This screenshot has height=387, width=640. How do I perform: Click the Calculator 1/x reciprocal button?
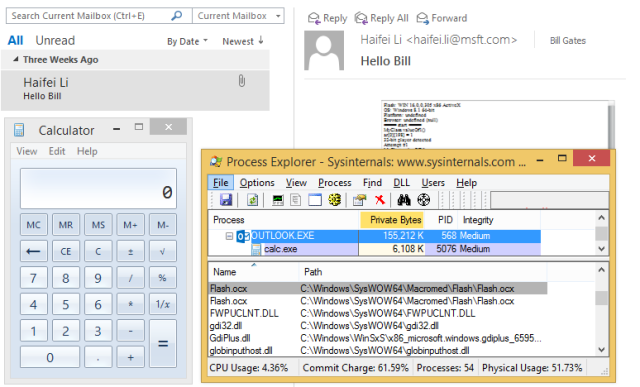pyautogui.click(x=162, y=304)
